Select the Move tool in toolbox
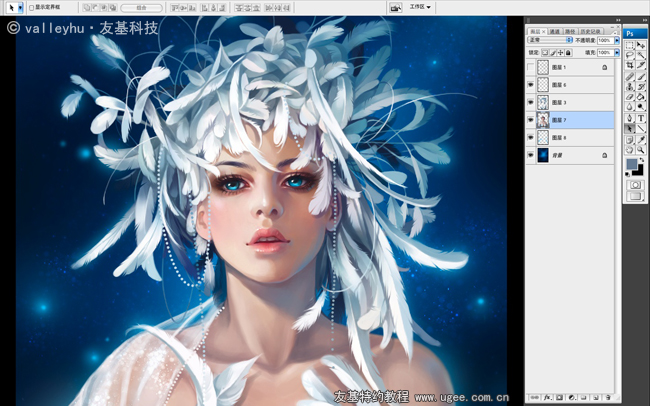The height and width of the screenshot is (406, 650). [x=641, y=45]
